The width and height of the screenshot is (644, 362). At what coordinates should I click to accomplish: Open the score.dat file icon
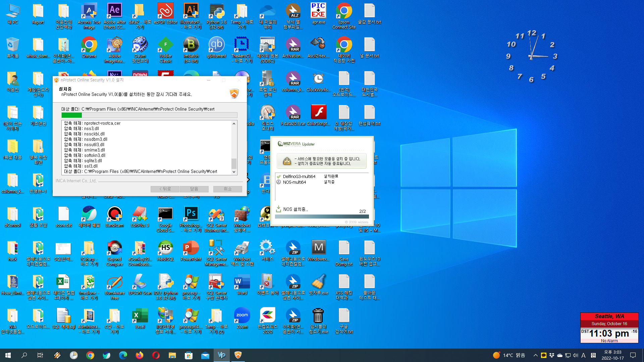pyautogui.click(x=63, y=217)
